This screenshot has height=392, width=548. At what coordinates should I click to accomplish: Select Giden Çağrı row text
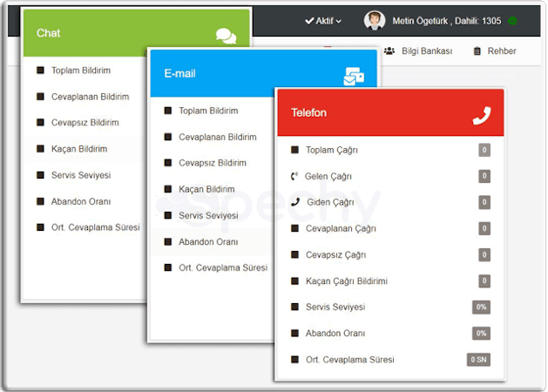[x=330, y=202]
